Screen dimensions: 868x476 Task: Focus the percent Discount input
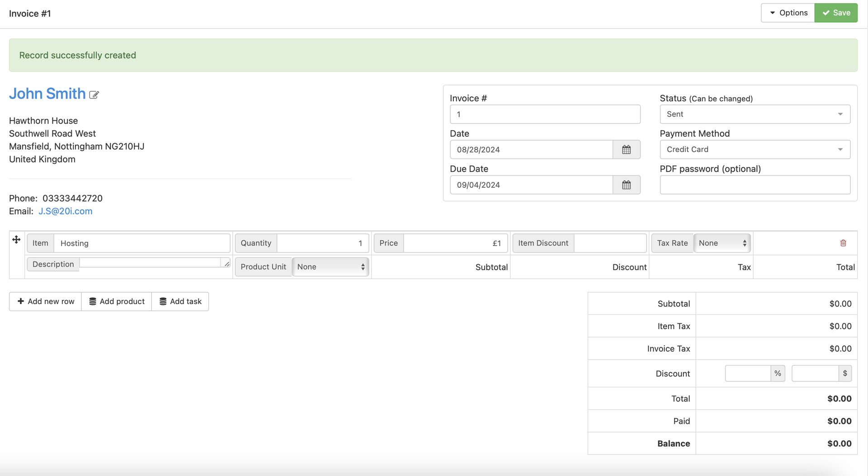[x=748, y=374]
